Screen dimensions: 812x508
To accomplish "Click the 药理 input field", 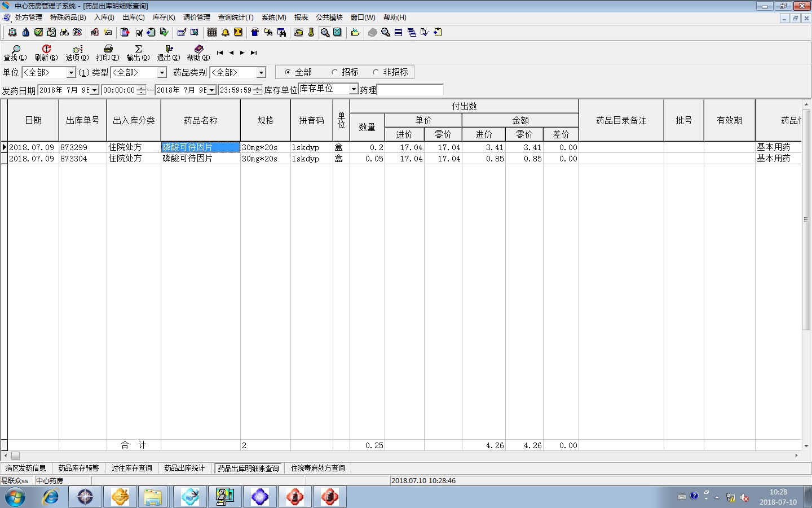I will click(x=410, y=90).
